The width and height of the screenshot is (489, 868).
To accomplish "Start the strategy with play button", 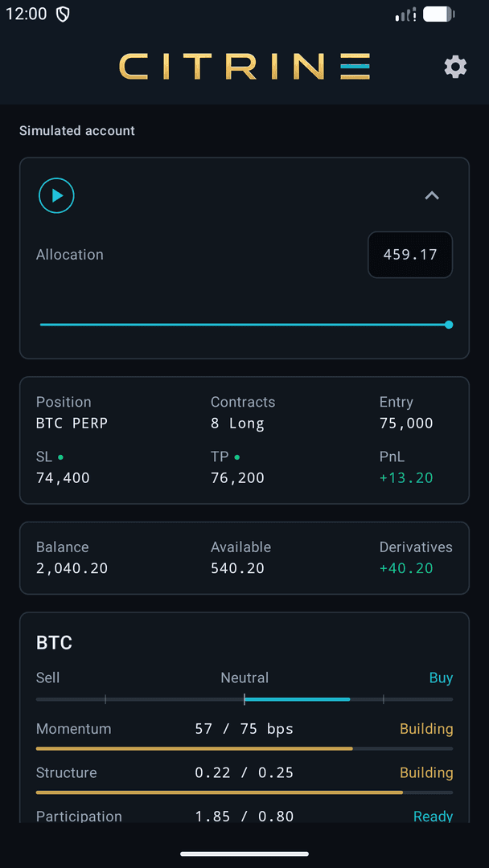I will (x=56, y=195).
